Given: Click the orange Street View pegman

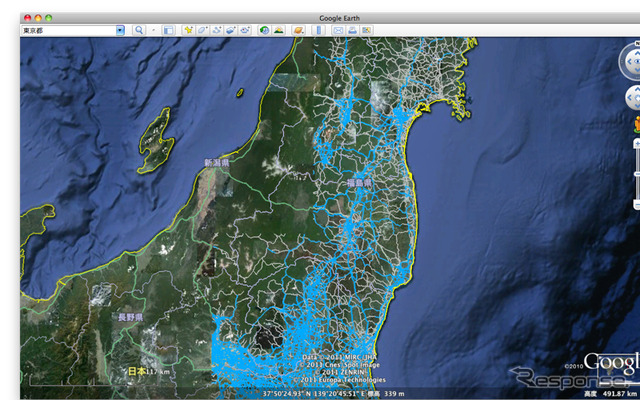Looking at the screenshot, I should tap(637, 124).
